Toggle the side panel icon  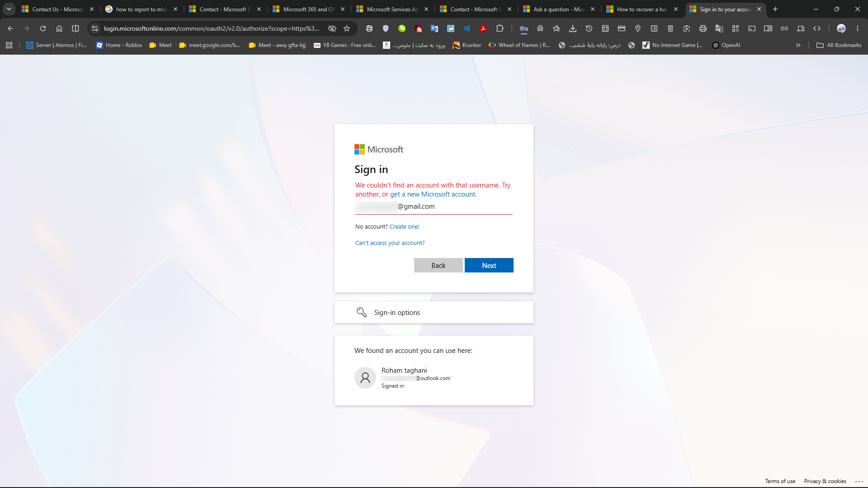pyautogui.click(x=75, y=28)
